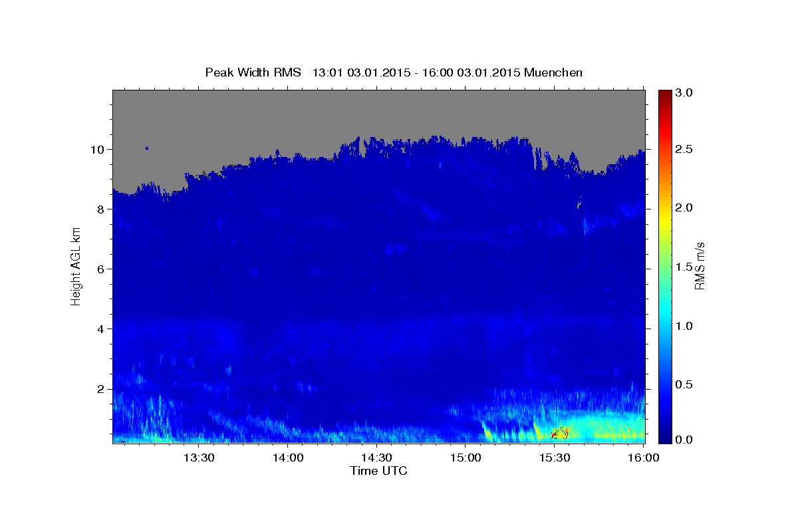Click the isolated blue pixel in the gray area
The height and width of the screenshot is (532, 798).
tap(146, 148)
